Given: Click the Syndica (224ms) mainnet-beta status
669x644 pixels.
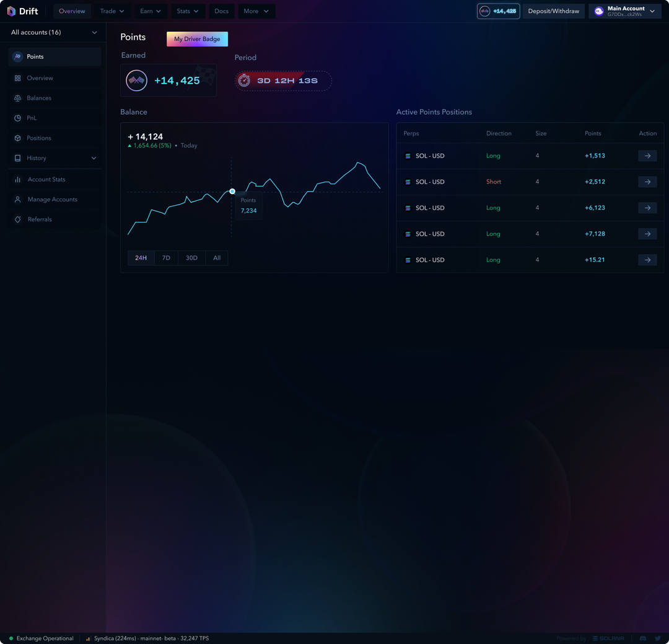Looking at the screenshot, I should [x=152, y=638].
